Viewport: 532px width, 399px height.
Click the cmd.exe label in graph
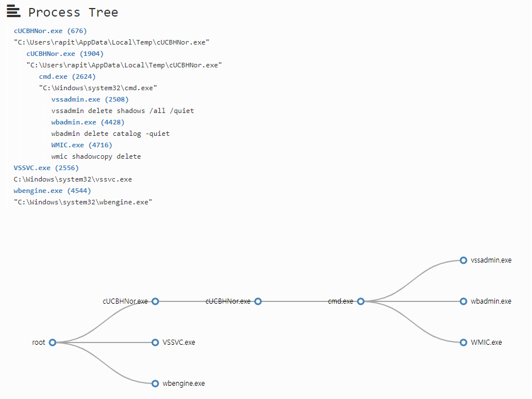[x=340, y=301]
